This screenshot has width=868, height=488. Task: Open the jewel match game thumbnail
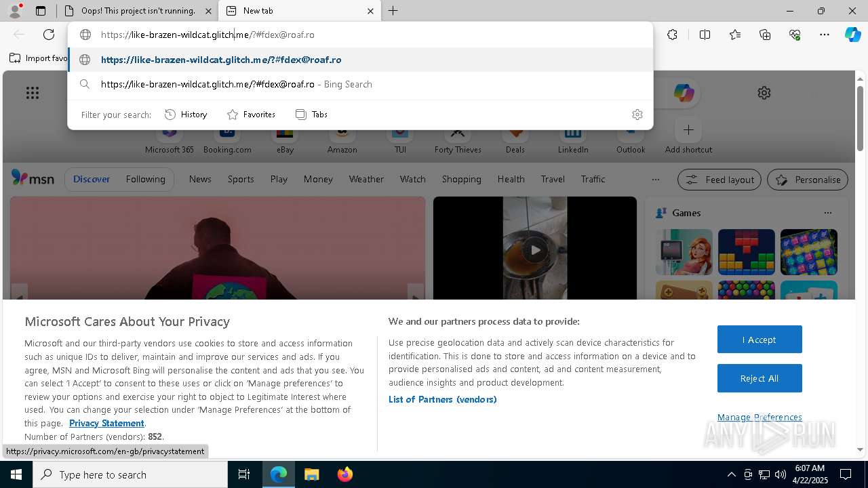click(x=808, y=252)
